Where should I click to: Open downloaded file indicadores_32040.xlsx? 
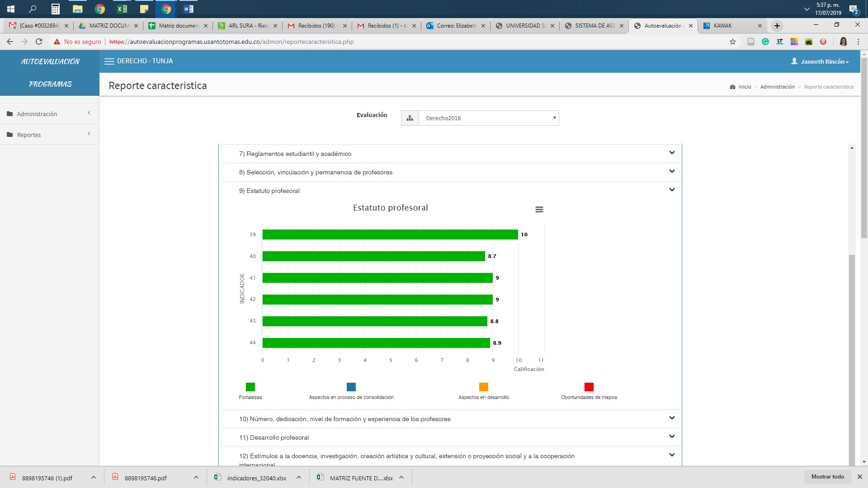(257, 478)
